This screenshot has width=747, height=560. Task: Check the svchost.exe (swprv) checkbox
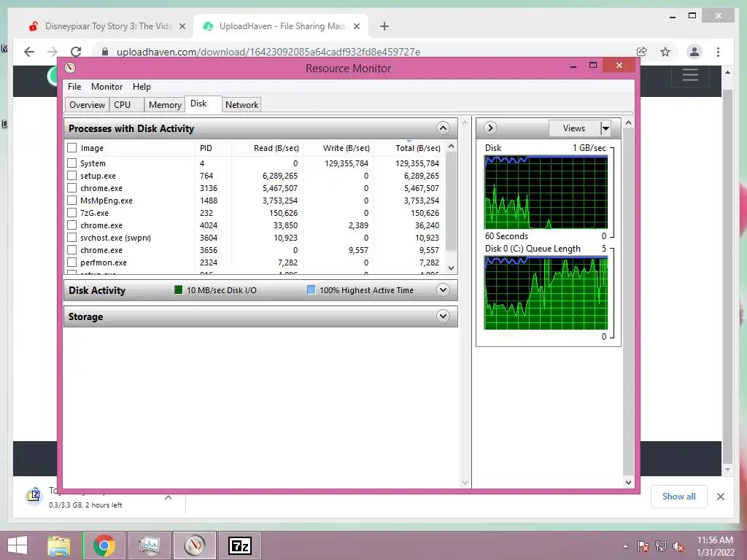point(72,237)
